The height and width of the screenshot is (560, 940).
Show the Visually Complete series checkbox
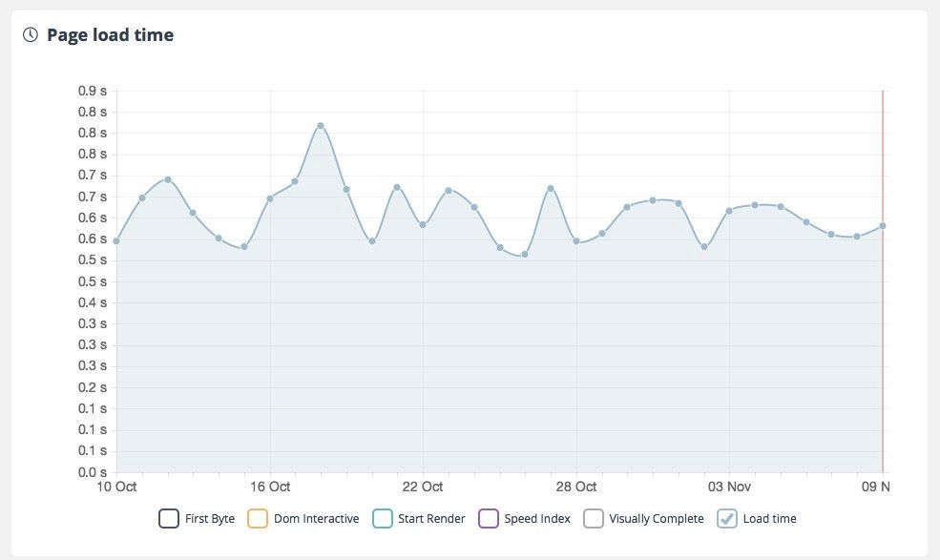pos(594,519)
